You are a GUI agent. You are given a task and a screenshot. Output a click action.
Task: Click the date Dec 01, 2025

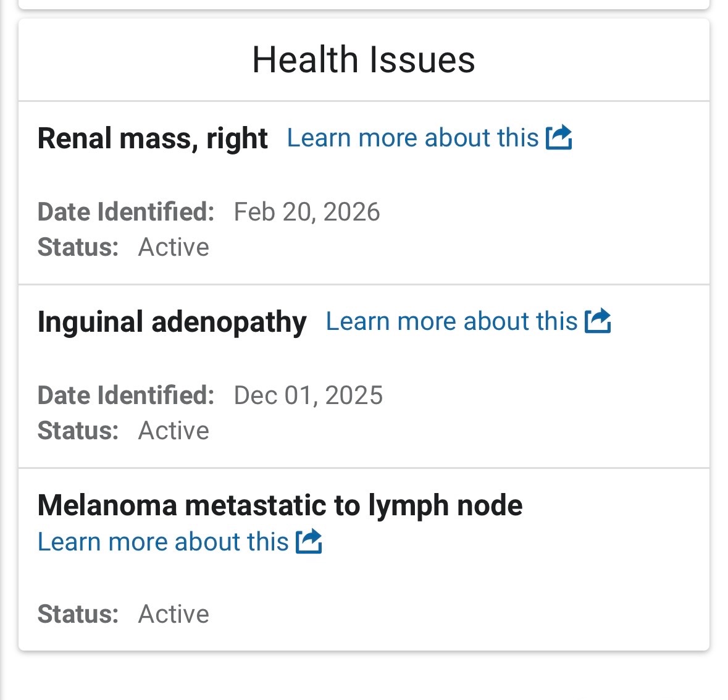pyautogui.click(x=308, y=395)
